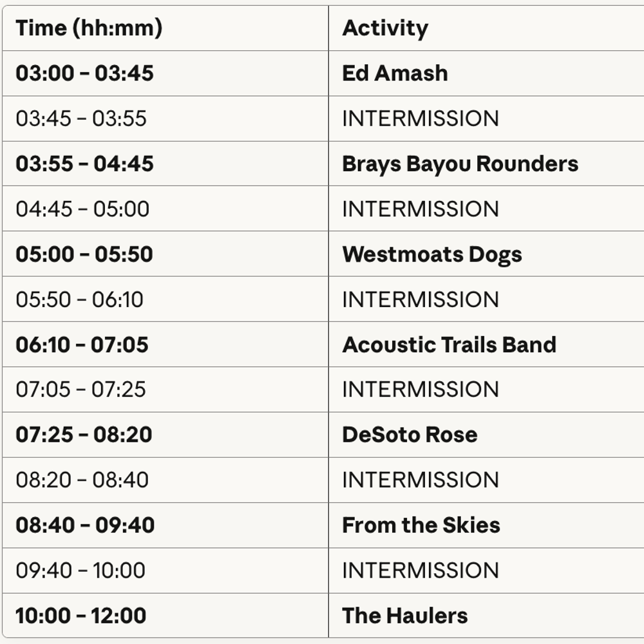
Task: Select the Ed Amash activity cell
Action: pyautogui.click(x=395, y=73)
